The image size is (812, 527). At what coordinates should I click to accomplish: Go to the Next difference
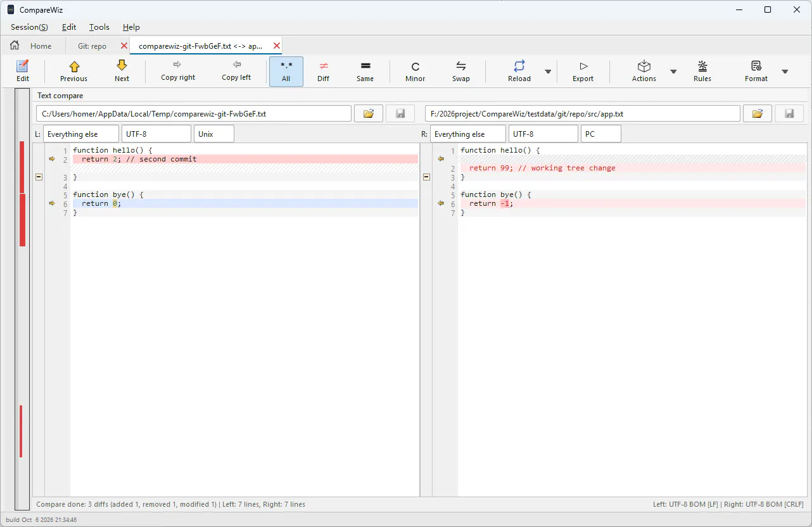[x=122, y=70]
